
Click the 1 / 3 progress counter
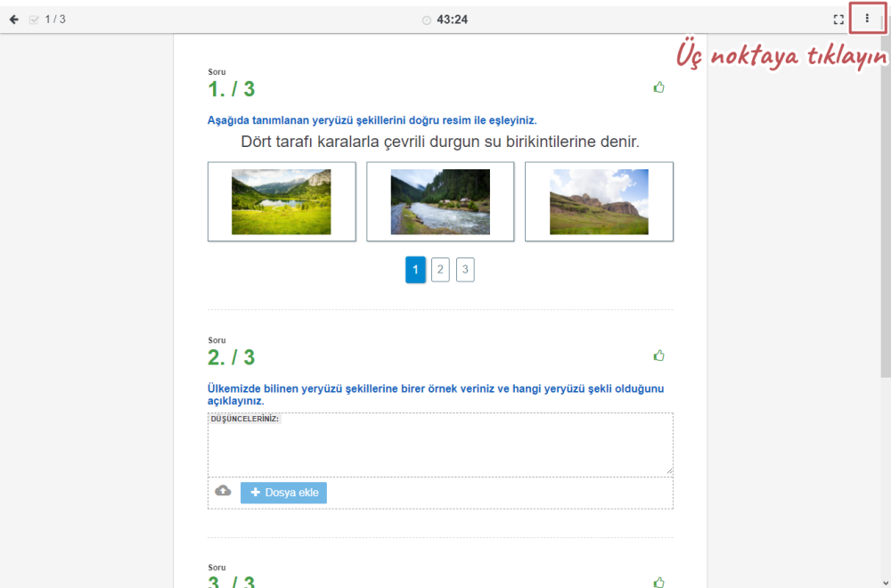[55, 20]
